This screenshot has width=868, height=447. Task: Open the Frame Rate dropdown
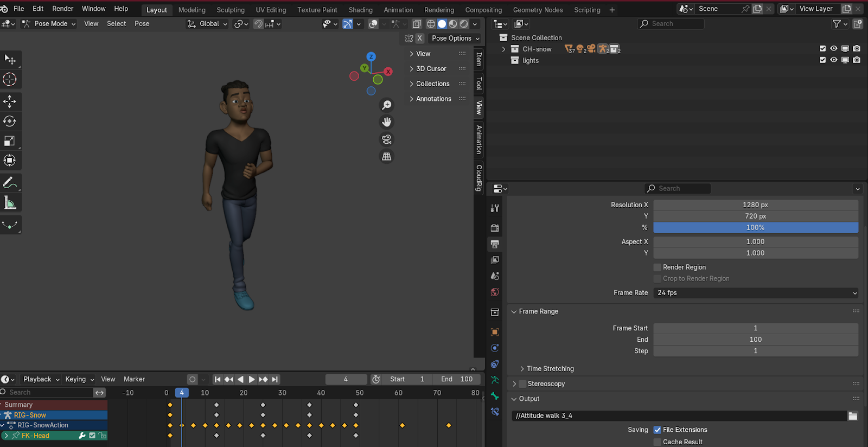coord(756,293)
